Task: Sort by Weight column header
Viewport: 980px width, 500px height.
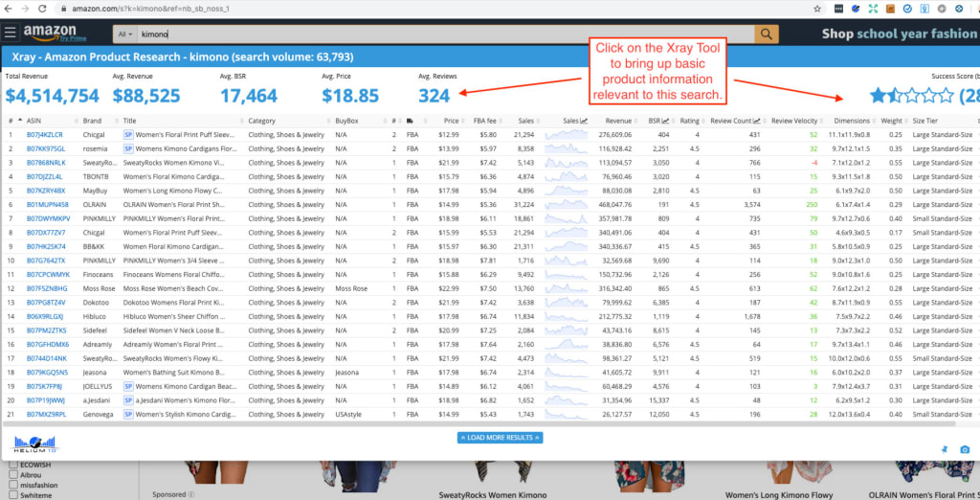Action: point(891,121)
